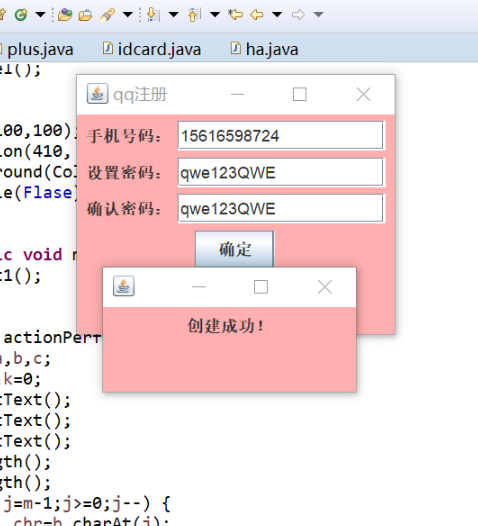
Task: Click the 设置密码: label
Action: point(124,173)
